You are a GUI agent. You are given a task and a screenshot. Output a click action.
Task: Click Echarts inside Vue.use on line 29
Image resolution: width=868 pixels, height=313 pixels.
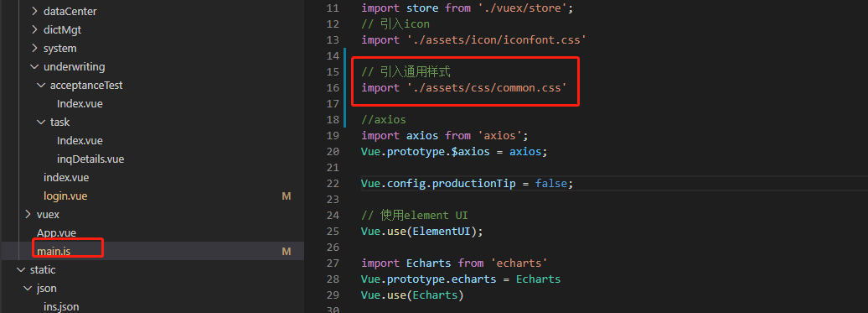(435, 295)
